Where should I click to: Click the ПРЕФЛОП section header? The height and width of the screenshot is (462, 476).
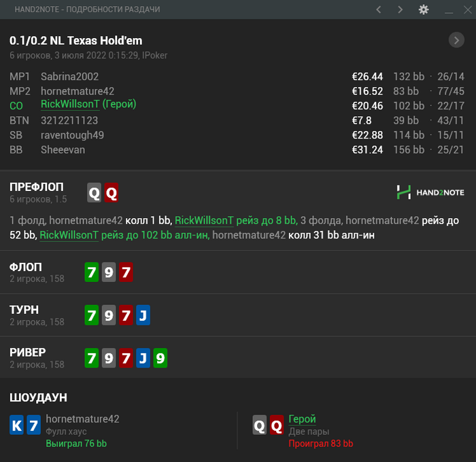[x=37, y=187]
